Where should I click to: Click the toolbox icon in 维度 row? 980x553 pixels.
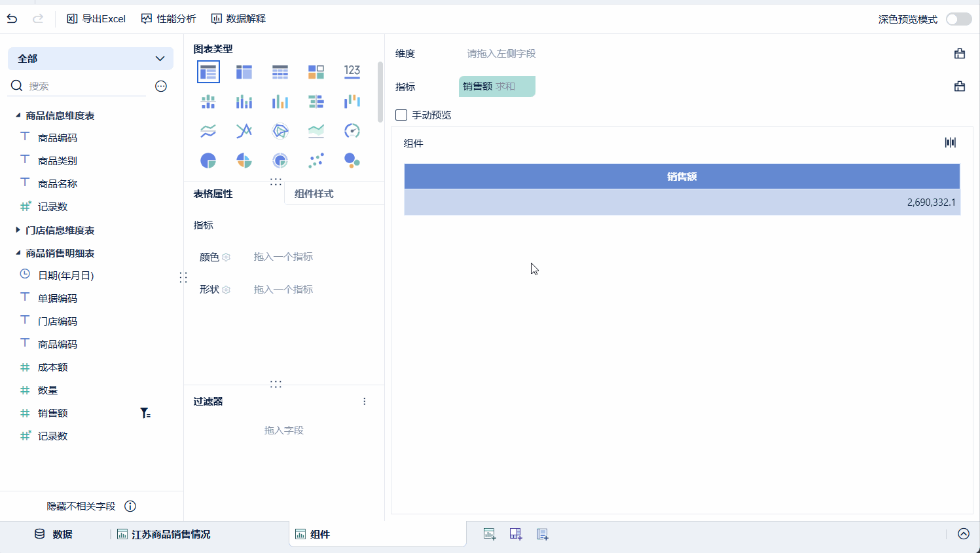click(x=960, y=54)
